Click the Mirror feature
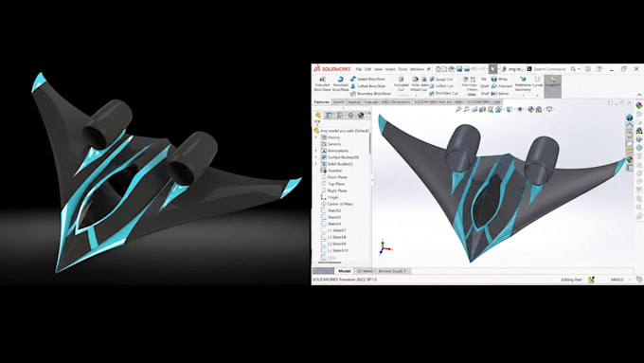Image resolution: width=644 pixels, height=363 pixels. click(500, 93)
